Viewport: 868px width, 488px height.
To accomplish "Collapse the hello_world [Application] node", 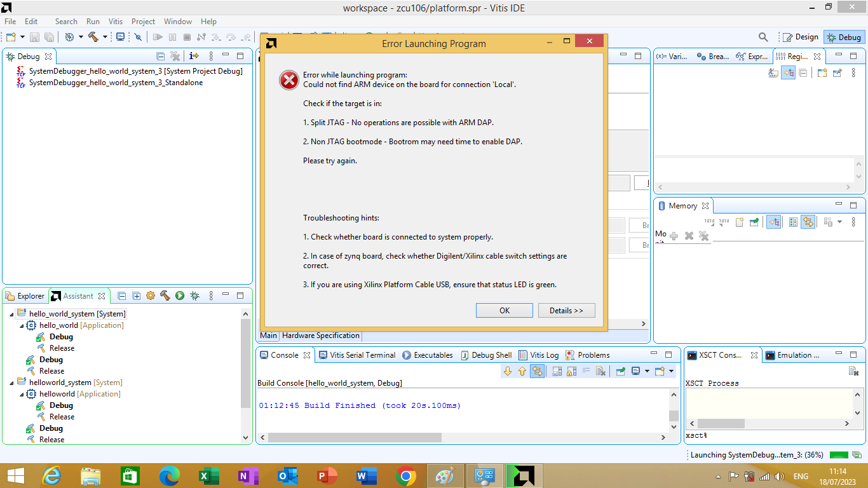I will pyautogui.click(x=22, y=325).
